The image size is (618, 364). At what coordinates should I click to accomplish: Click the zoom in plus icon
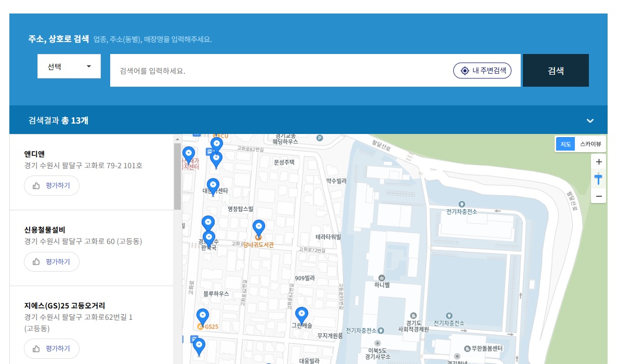click(x=599, y=161)
